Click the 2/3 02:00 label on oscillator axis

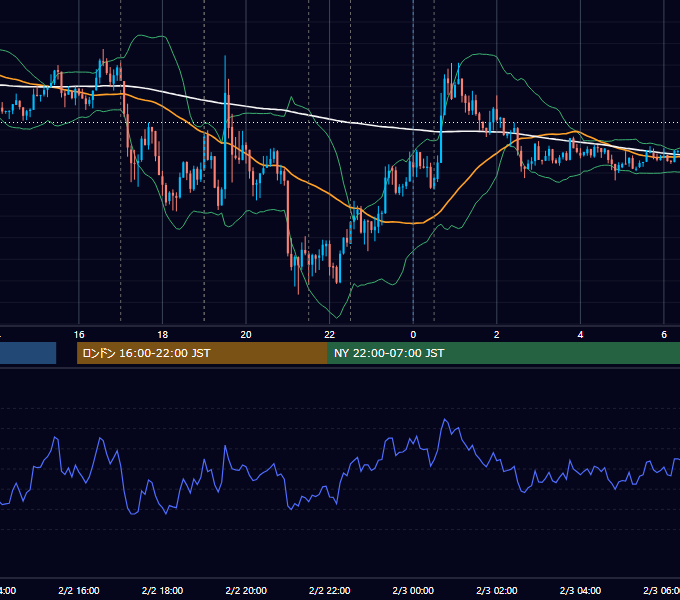pyautogui.click(x=497, y=590)
